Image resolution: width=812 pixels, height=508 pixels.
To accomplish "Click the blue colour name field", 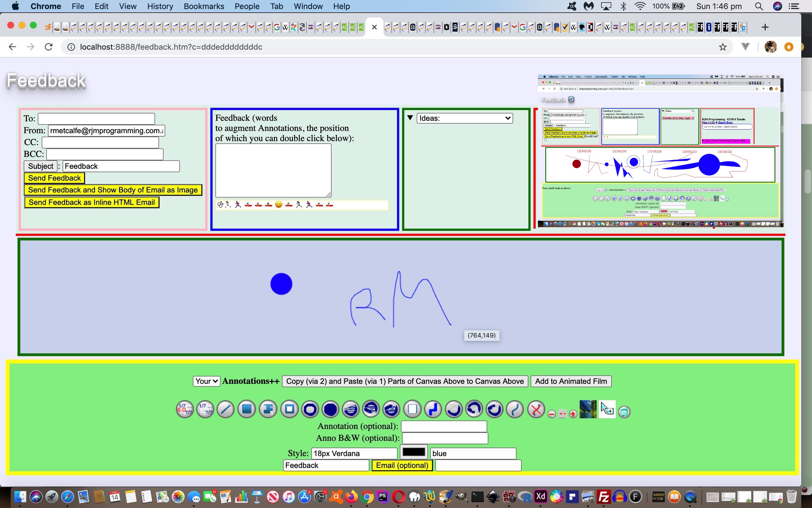I will pos(473,454).
